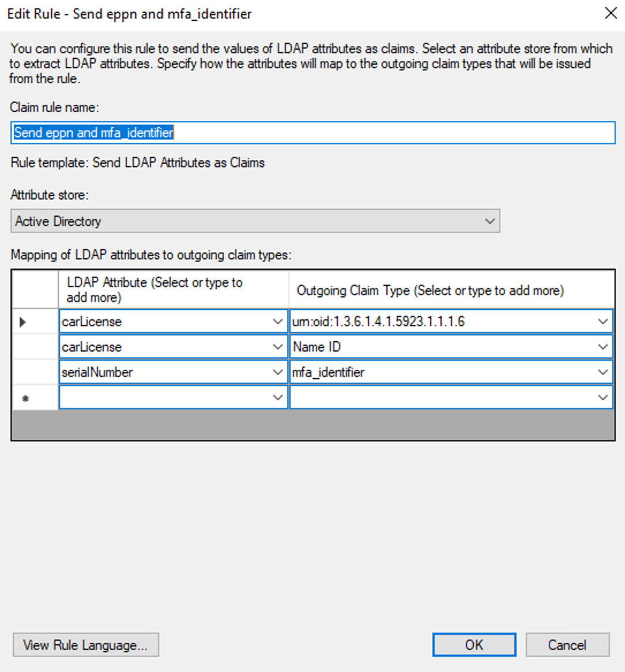
Task: Click the asterisk new-row header
Action: (x=35, y=398)
